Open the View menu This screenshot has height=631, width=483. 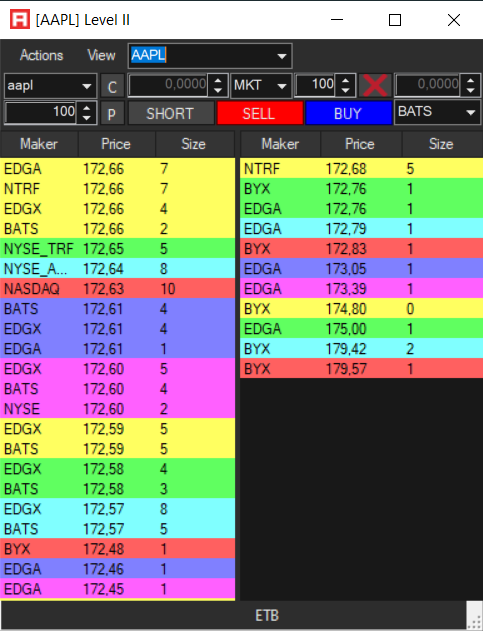pos(101,55)
